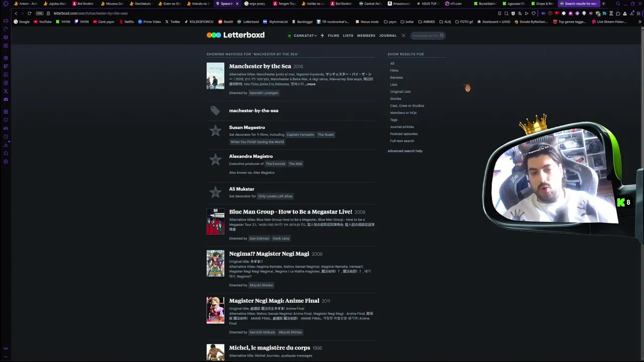The image size is (644, 362).
Task: Open Negima!? Magister Negi Magi poster
Action: [x=215, y=263]
